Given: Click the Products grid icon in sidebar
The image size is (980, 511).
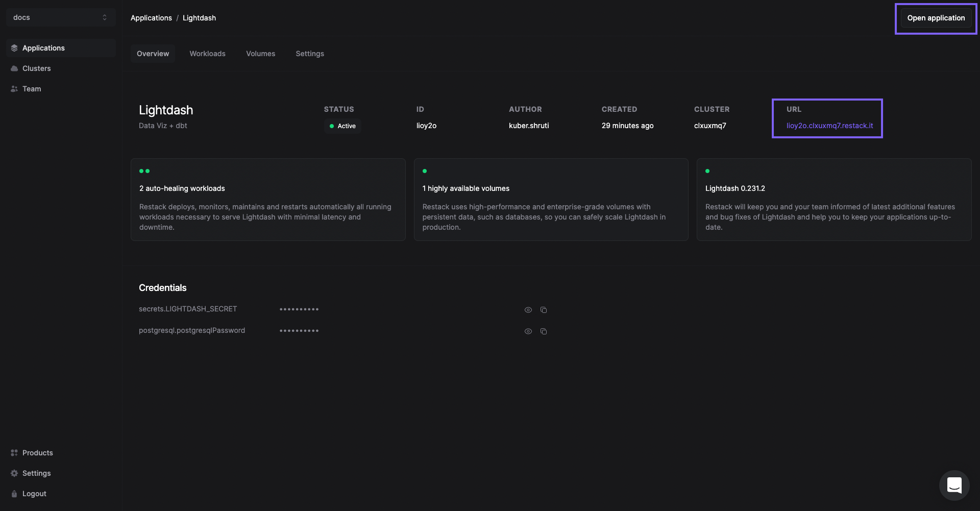Looking at the screenshot, I should pos(14,453).
